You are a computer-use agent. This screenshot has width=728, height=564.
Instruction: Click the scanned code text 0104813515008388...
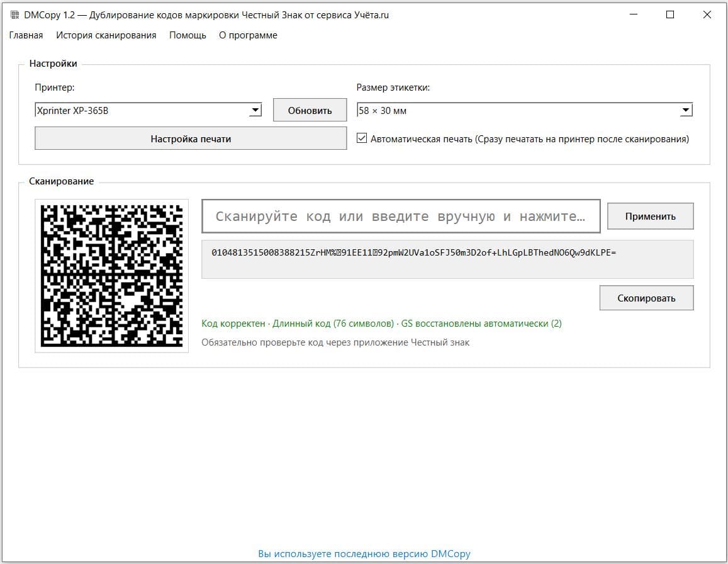click(x=413, y=253)
